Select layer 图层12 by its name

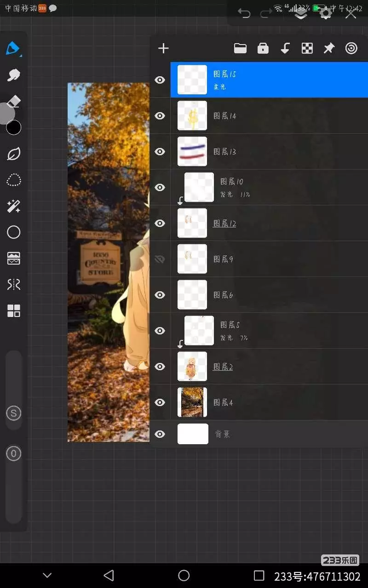point(224,224)
